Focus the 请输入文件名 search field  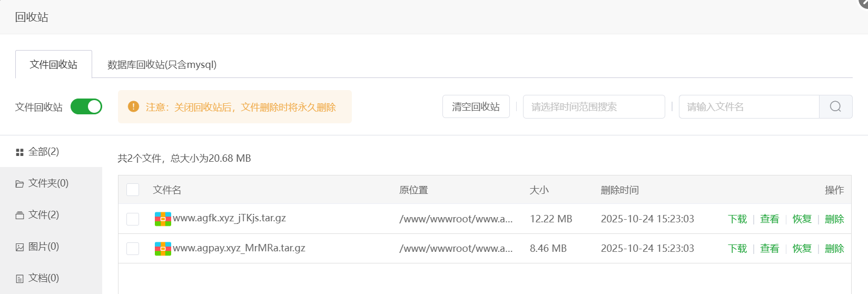(748, 107)
